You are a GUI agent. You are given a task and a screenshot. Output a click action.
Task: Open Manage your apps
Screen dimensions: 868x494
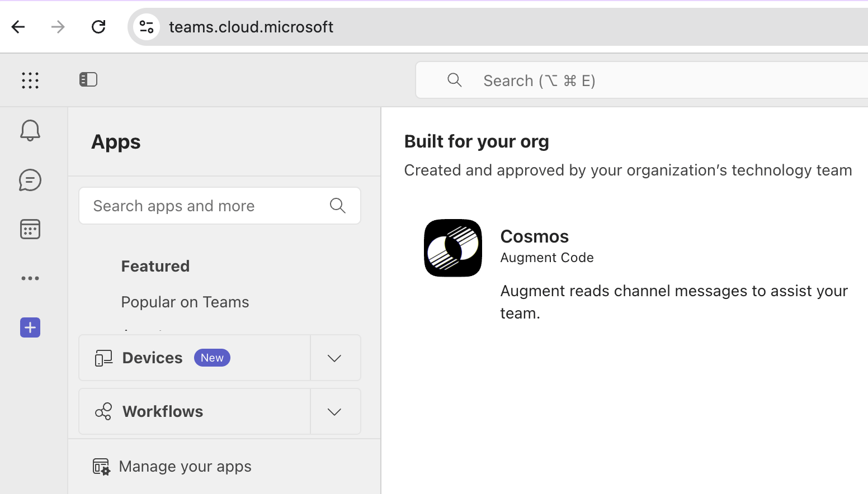click(172, 467)
